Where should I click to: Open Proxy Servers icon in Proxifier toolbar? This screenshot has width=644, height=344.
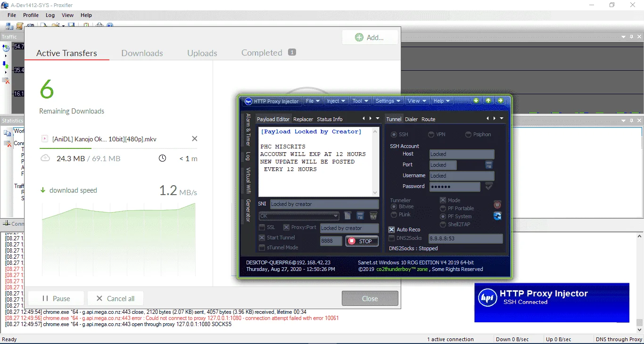(x=10, y=26)
